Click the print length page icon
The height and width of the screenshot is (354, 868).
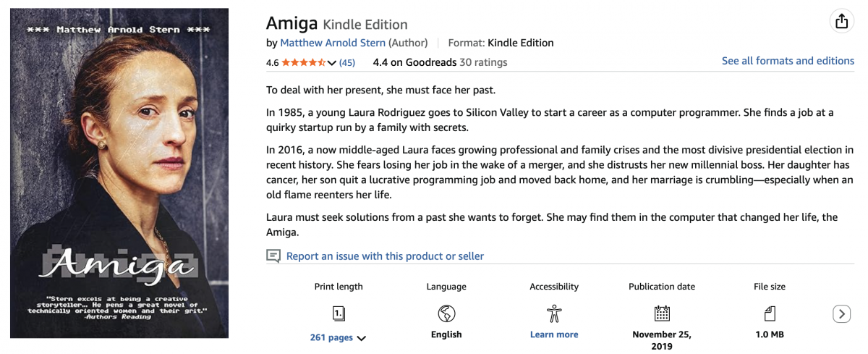coord(339,313)
